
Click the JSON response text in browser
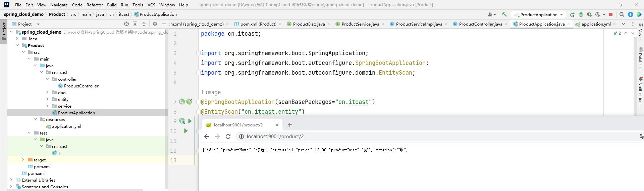pos(305,150)
